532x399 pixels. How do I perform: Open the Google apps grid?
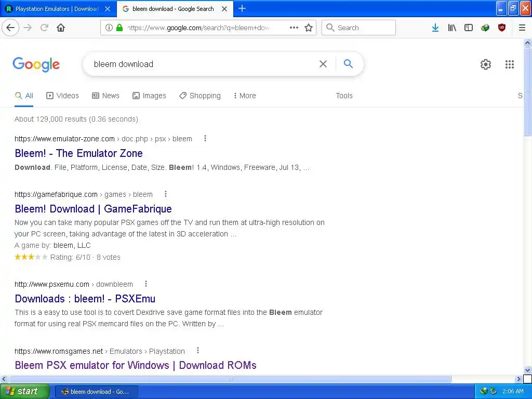pyautogui.click(x=509, y=64)
